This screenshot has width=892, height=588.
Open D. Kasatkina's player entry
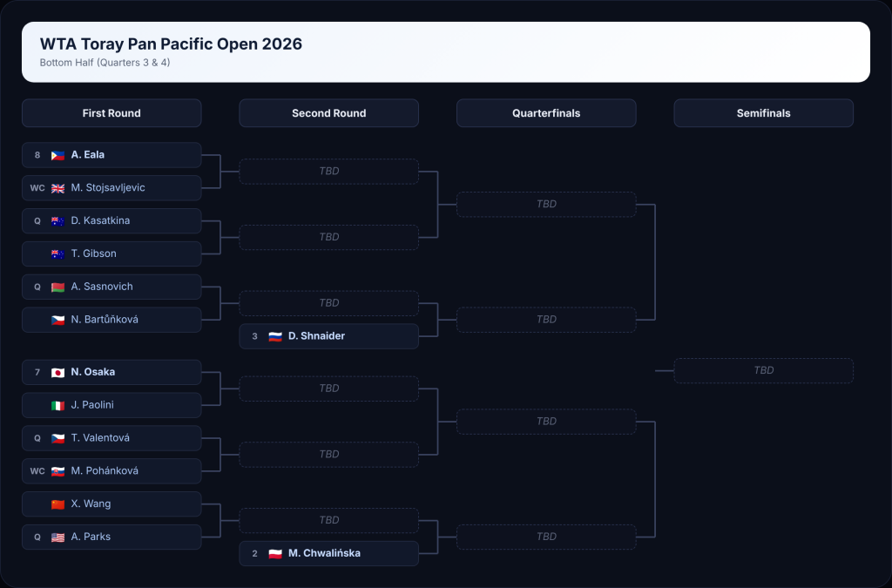(x=111, y=220)
